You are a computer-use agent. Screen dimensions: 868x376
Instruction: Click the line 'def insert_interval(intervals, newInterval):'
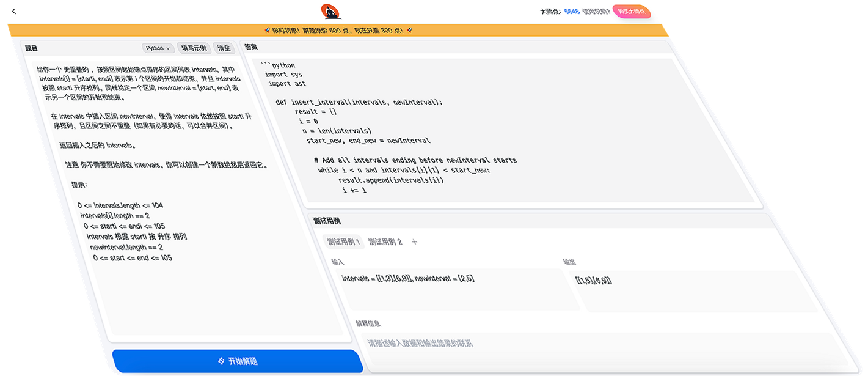coord(359,102)
